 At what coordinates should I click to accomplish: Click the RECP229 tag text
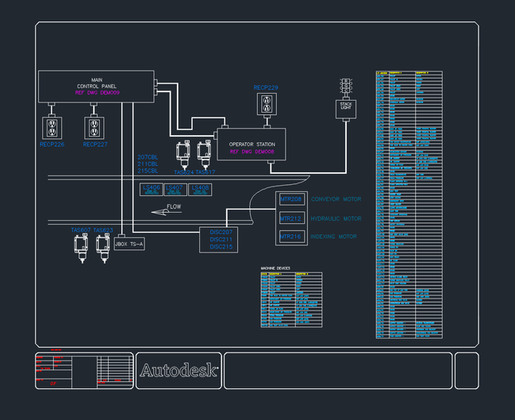point(266,87)
